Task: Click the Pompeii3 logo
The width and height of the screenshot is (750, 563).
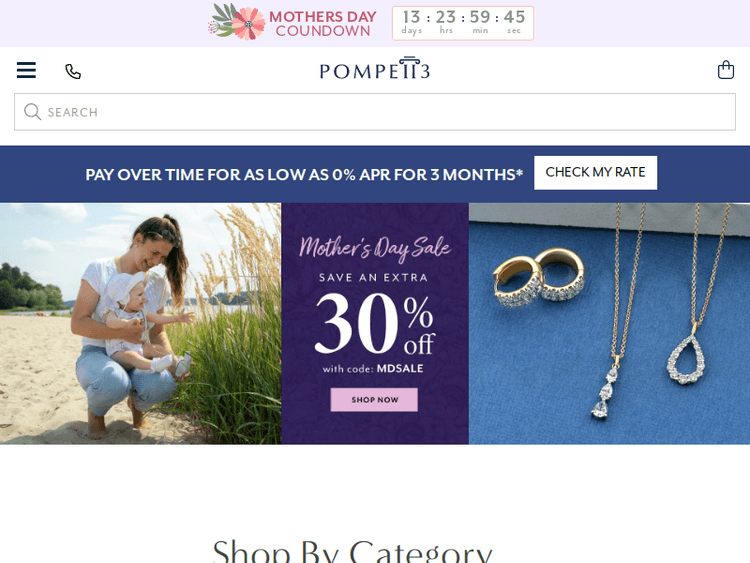Action: pos(375,68)
